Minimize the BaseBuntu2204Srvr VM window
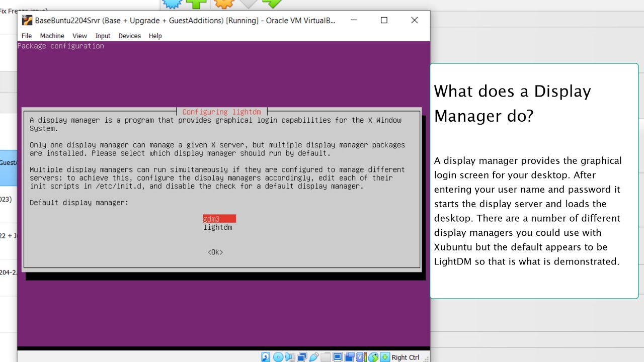This screenshot has width=644, height=362. [354, 20]
